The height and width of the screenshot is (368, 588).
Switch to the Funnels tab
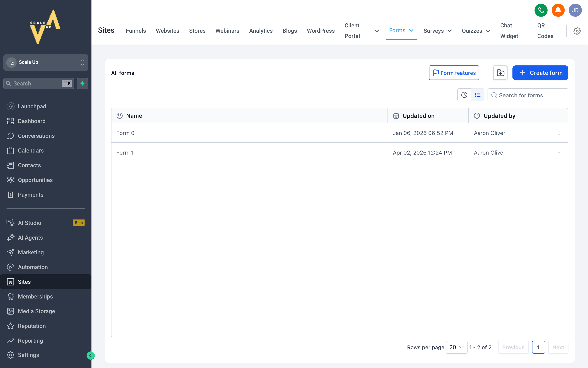pos(136,31)
